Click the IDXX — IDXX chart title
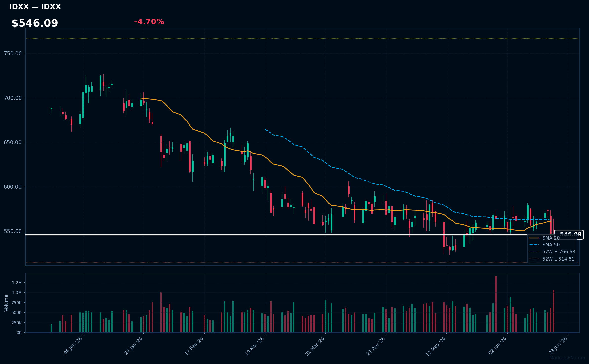 click(35, 7)
